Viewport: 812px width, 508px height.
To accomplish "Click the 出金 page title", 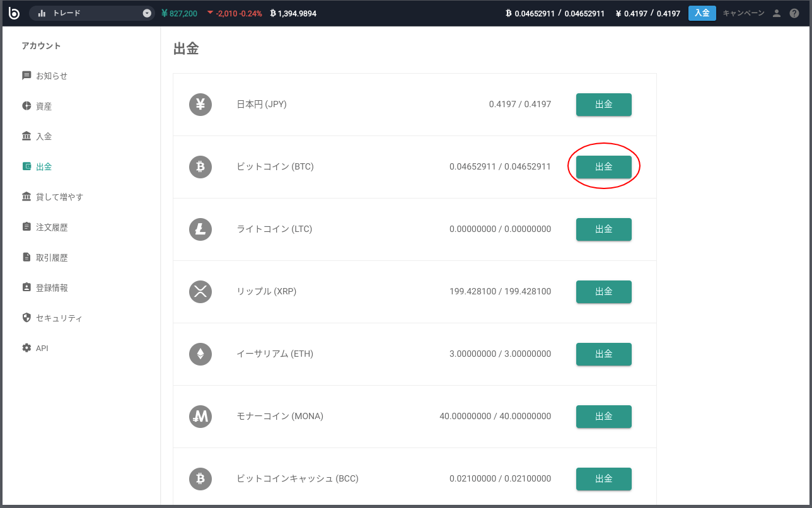I will (186, 49).
